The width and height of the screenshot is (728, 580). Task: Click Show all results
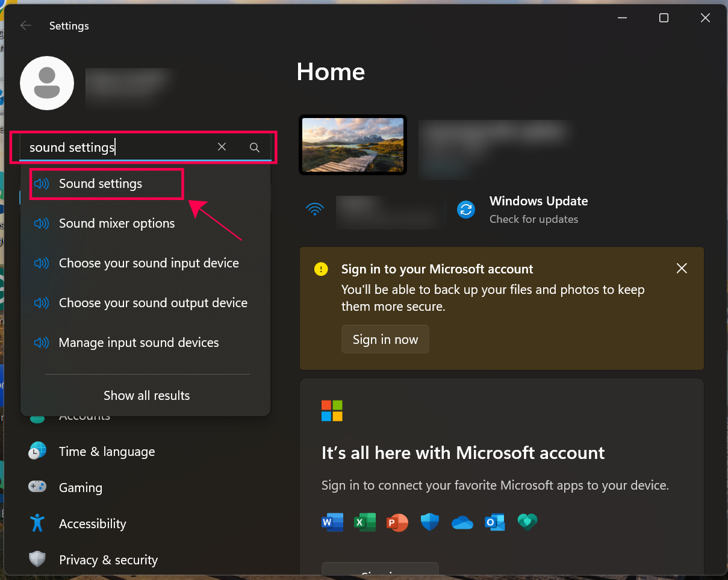pos(146,396)
